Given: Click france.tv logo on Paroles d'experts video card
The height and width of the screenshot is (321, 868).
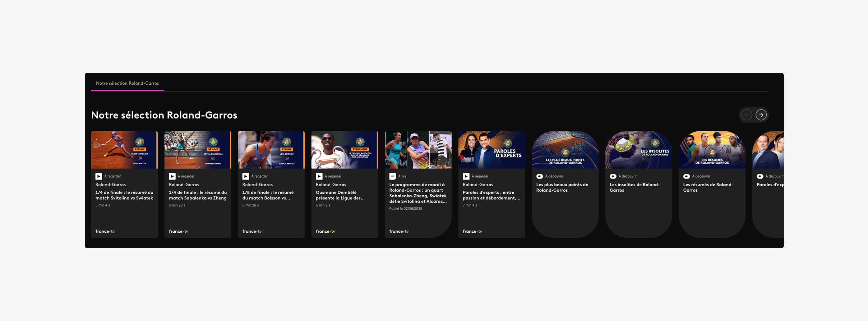Looking at the screenshot, I should click(473, 231).
